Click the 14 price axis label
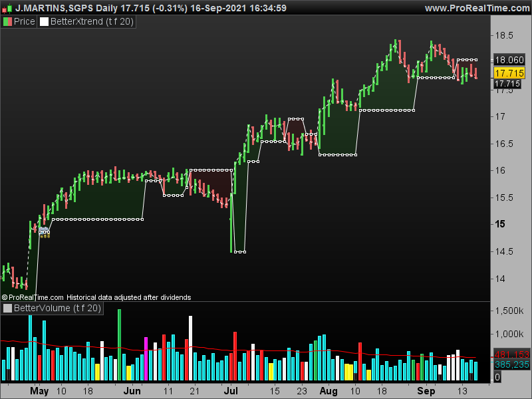The image size is (532, 399). (500, 279)
